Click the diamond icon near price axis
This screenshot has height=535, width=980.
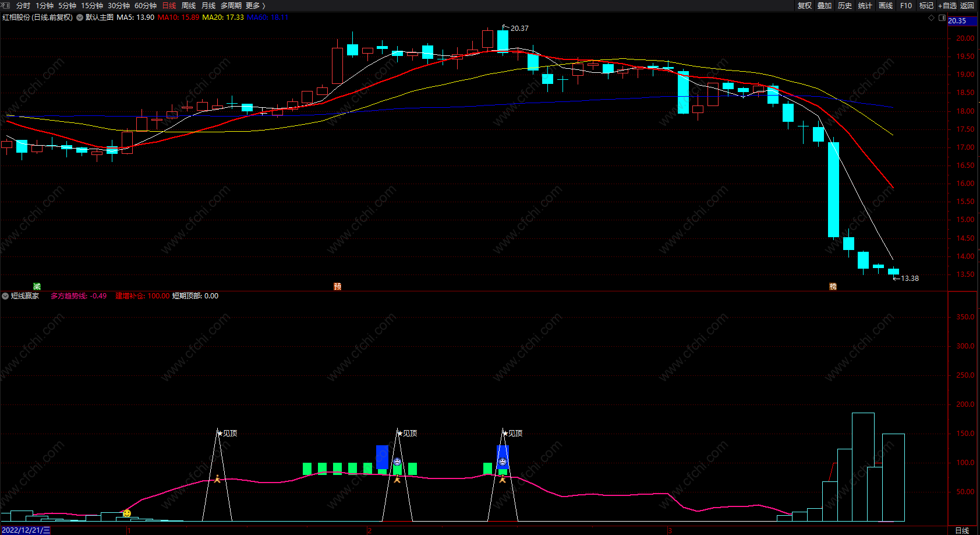click(931, 18)
